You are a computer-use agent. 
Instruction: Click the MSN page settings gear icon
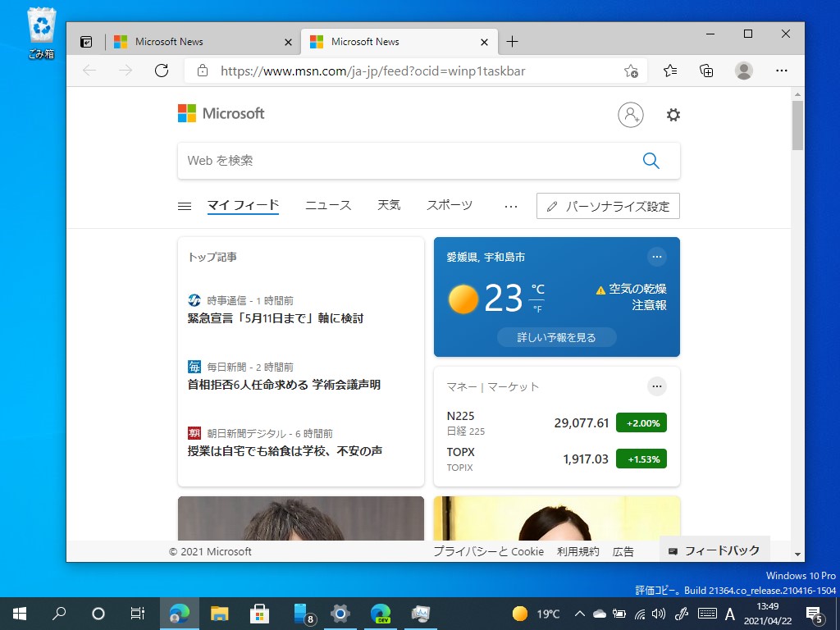pos(673,115)
